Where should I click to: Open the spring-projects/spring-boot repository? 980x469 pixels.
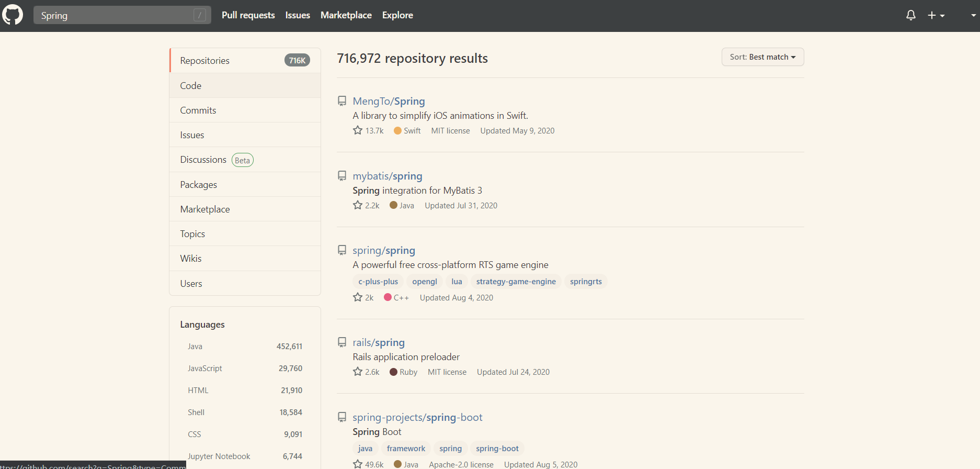(x=417, y=417)
